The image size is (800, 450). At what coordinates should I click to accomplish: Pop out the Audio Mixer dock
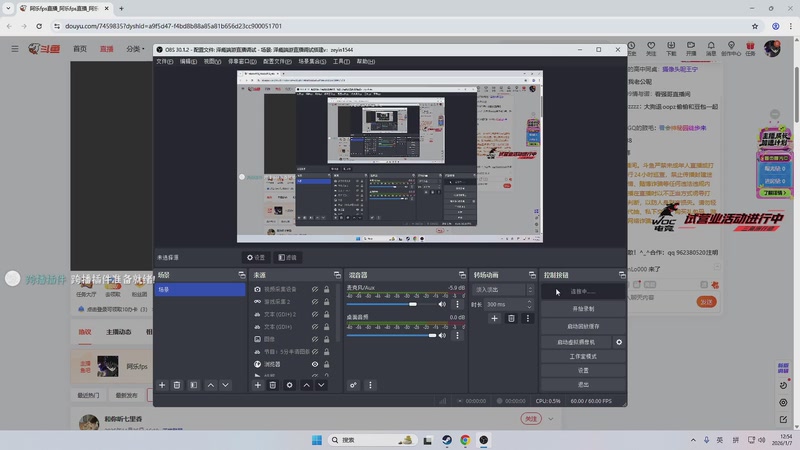tap(462, 275)
